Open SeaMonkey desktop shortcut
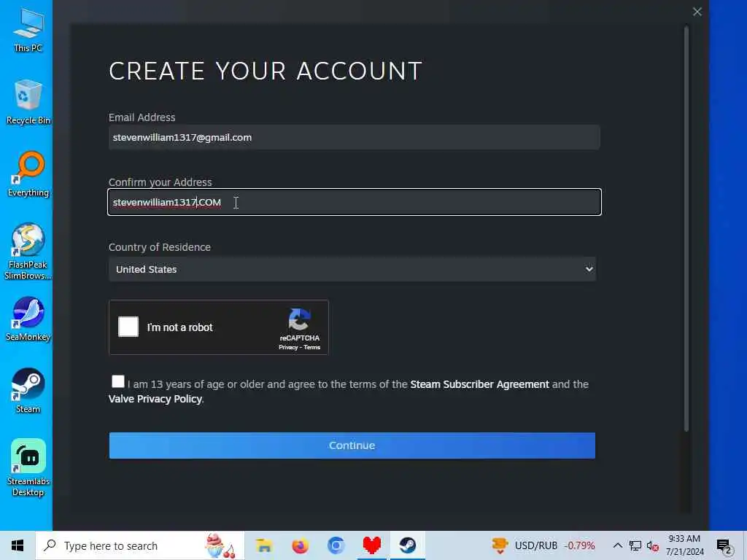Screen dimensions: 747x560 (28, 319)
